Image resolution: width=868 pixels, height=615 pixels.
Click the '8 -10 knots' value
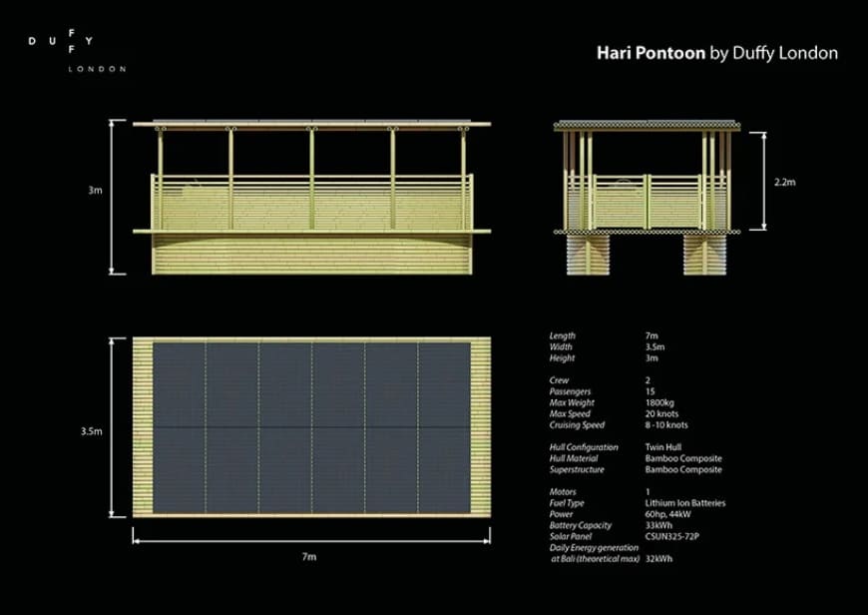coord(666,425)
